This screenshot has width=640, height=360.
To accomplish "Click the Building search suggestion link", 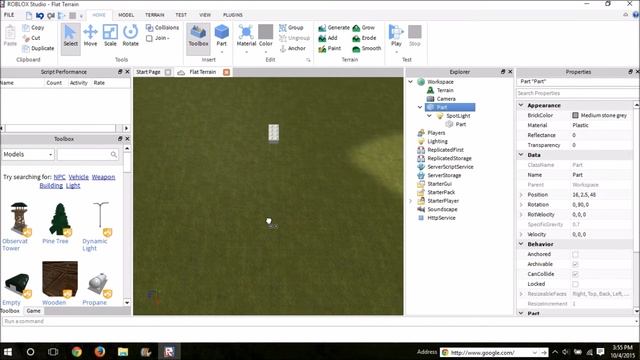I will click(x=51, y=185).
